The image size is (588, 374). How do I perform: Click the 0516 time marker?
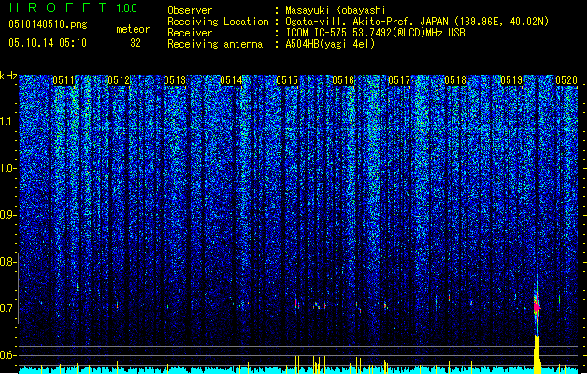(343, 80)
